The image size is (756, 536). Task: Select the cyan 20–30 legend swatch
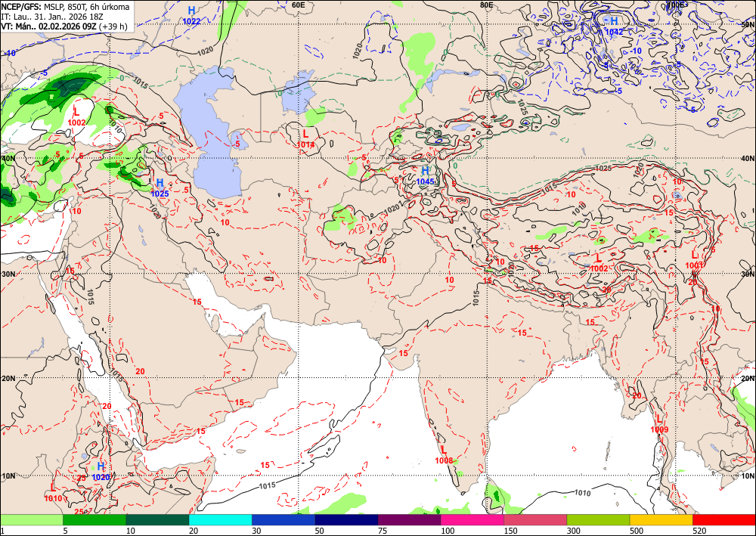pyautogui.click(x=220, y=520)
